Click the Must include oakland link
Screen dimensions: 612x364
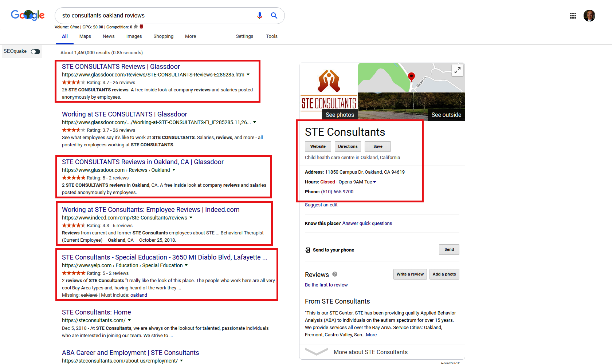(x=139, y=295)
